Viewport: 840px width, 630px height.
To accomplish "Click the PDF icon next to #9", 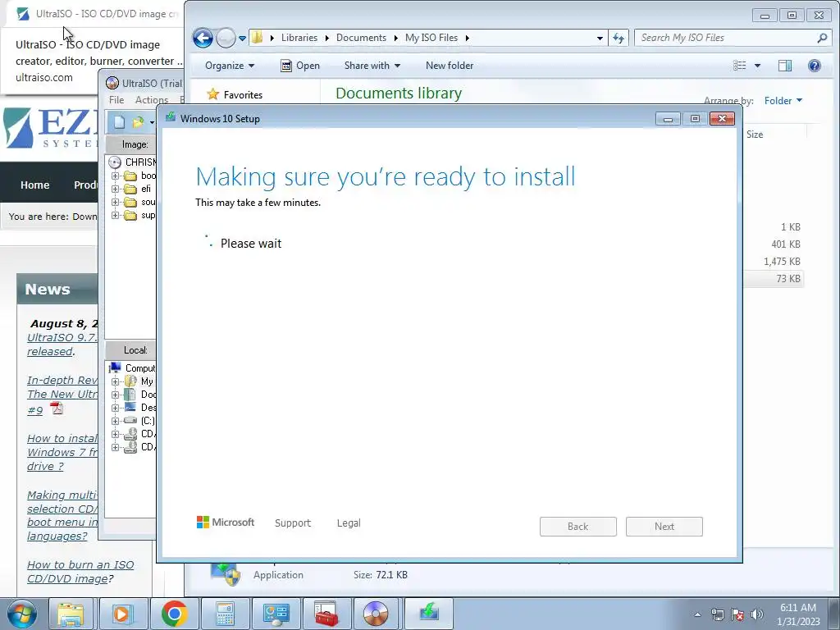I will (57, 409).
